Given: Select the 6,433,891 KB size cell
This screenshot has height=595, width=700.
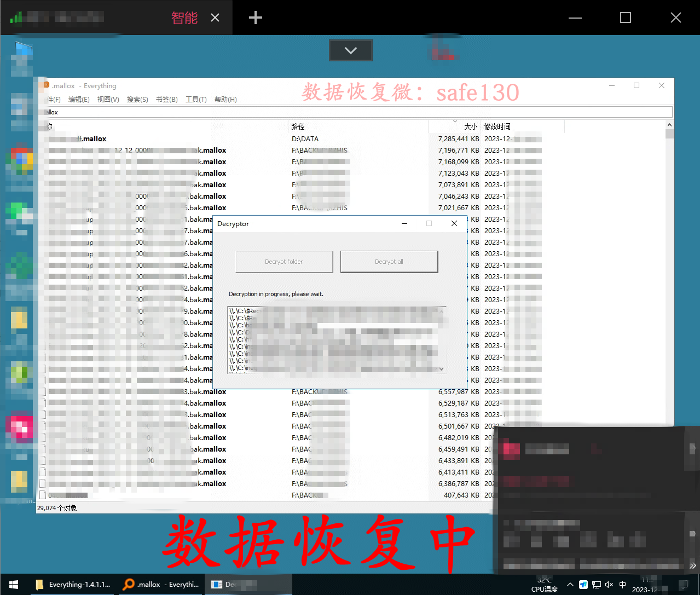Looking at the screenshot, I should [459, 461].
